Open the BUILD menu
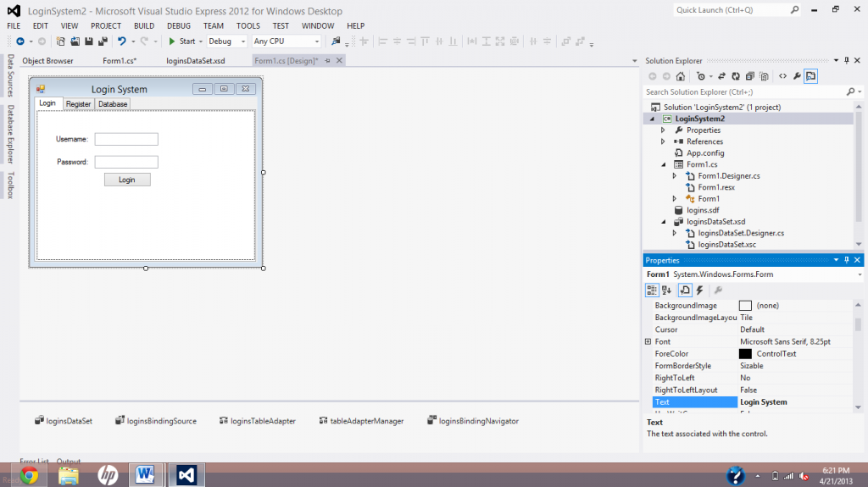 [x=144, y=26]
